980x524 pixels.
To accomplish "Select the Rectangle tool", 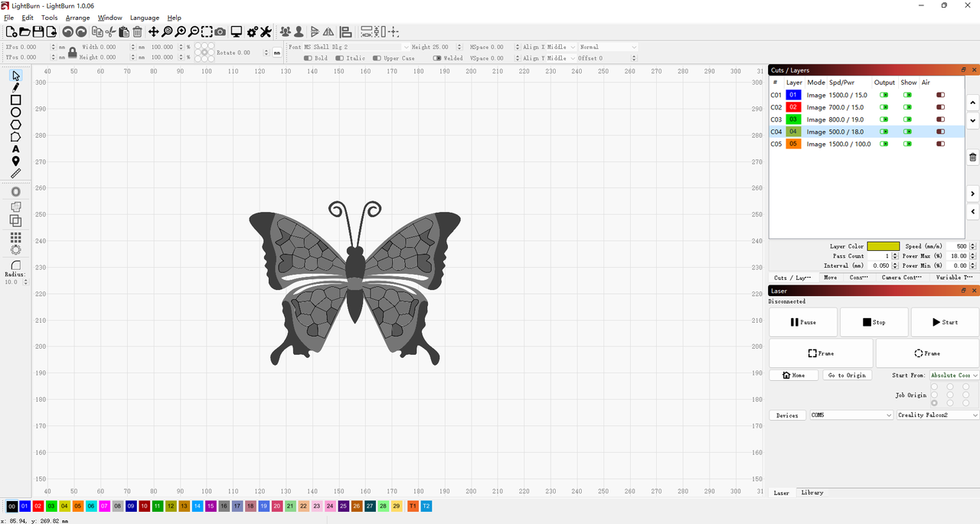I will 16,99.
